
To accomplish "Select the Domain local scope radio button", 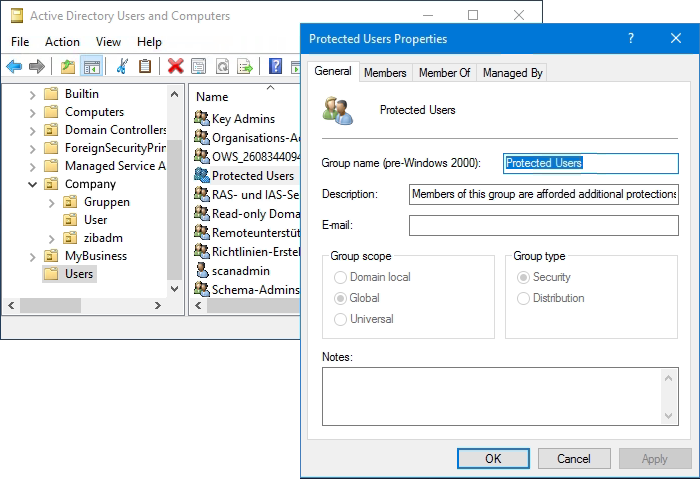I will [x=340, y=277].
